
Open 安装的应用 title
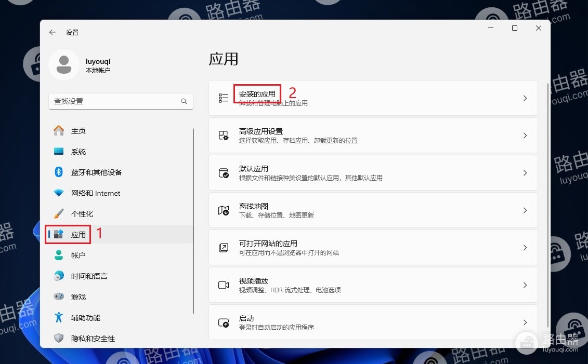pos(257,94)
